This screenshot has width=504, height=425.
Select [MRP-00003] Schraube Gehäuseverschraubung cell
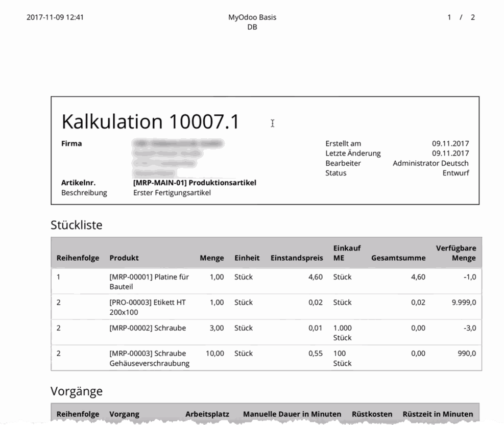[150, 358]
